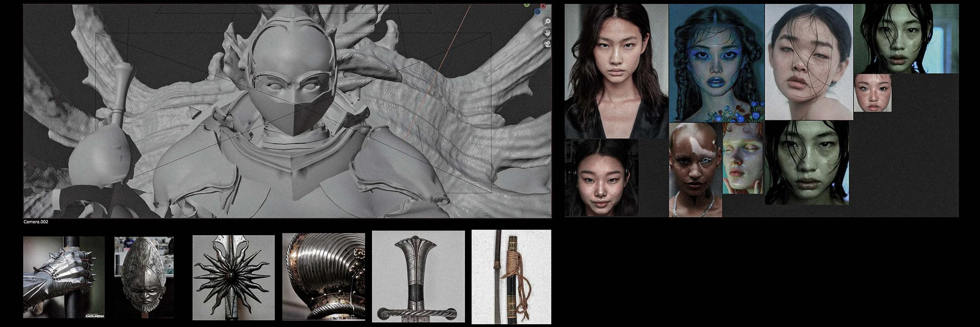
Task: Select the armored gauntlet reference image
Action: click(64, 278)
